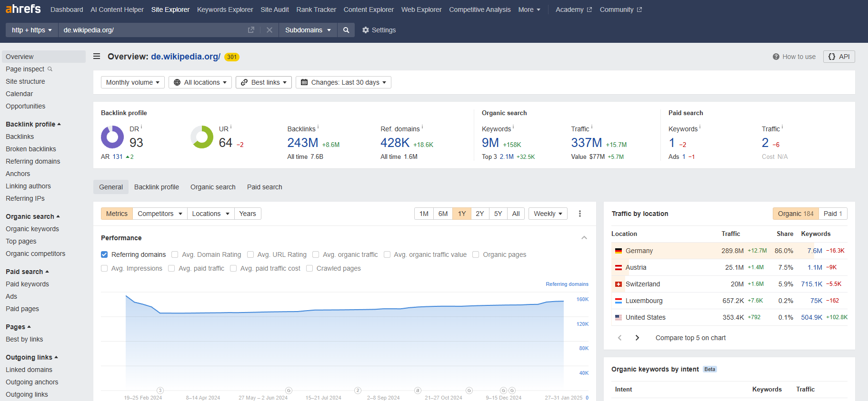Open Subdomains mode dropdown

pos(308,30)
